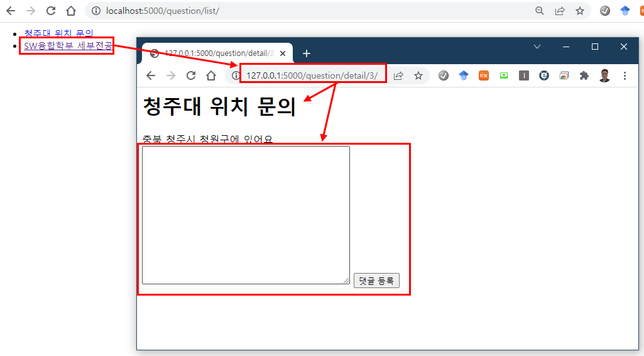The height and width of the screenshot is (356, 644).
Task: Reload the localhost:5000 question list page
Action: click(x=50, y=11)
